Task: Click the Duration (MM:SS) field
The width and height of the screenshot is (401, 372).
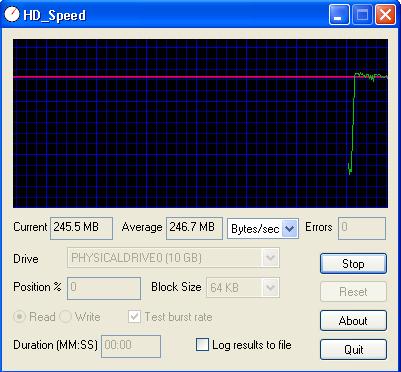Action: [131, 346]
